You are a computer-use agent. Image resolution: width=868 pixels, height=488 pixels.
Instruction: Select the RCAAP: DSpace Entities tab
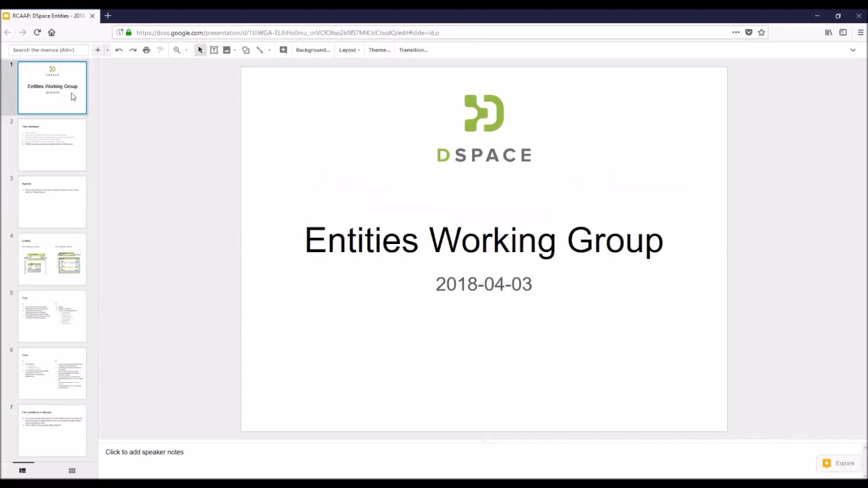coord(49,16)
